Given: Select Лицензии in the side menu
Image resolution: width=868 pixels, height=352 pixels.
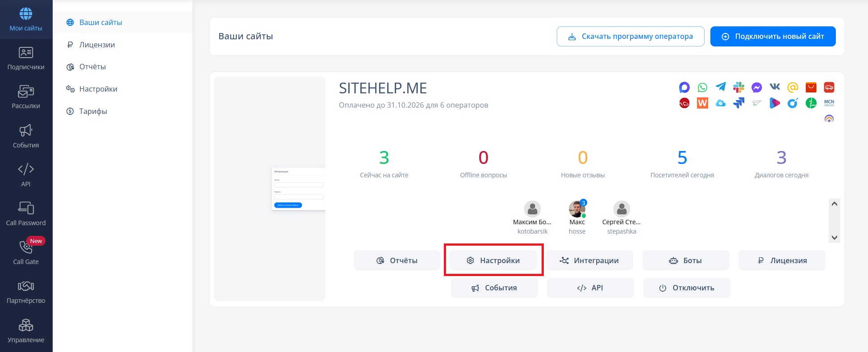Looking at the screenshot, I should click(x=97, y=45).
